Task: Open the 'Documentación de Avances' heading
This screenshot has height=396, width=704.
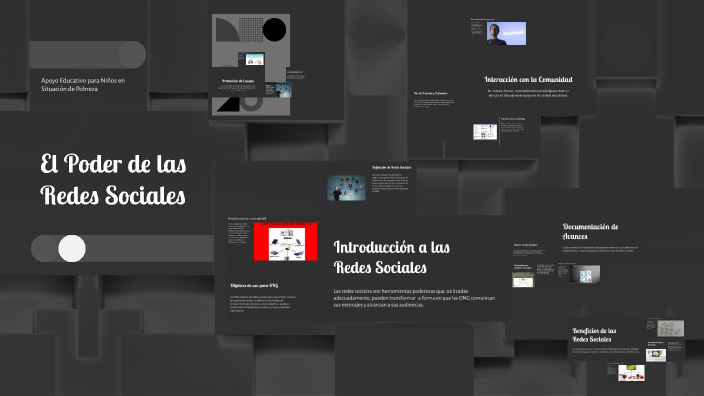Action: pyautogui.click(x=590, y=231)
